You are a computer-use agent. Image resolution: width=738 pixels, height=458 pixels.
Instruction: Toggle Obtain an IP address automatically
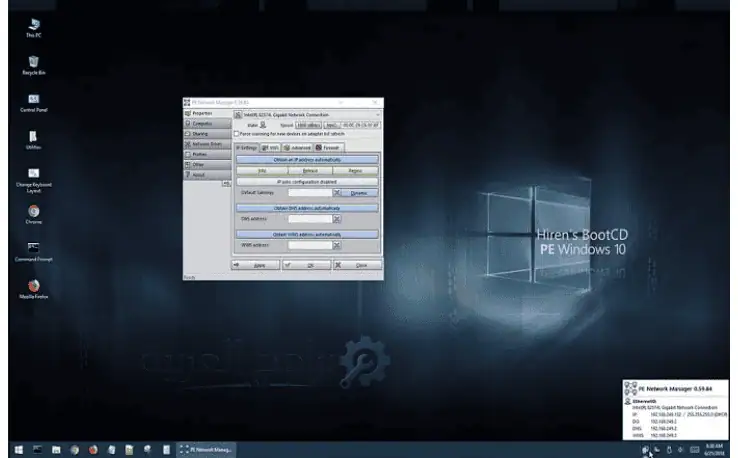tap(307, 160)
